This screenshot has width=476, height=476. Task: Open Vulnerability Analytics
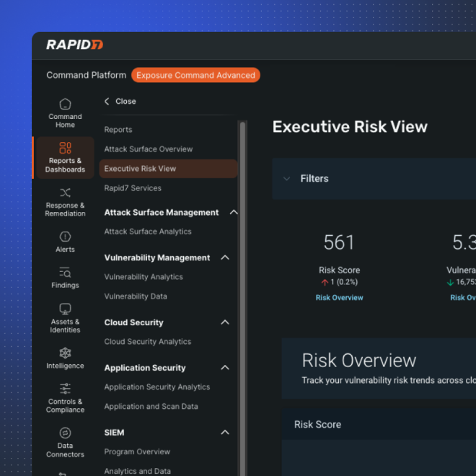pos(144,277)
